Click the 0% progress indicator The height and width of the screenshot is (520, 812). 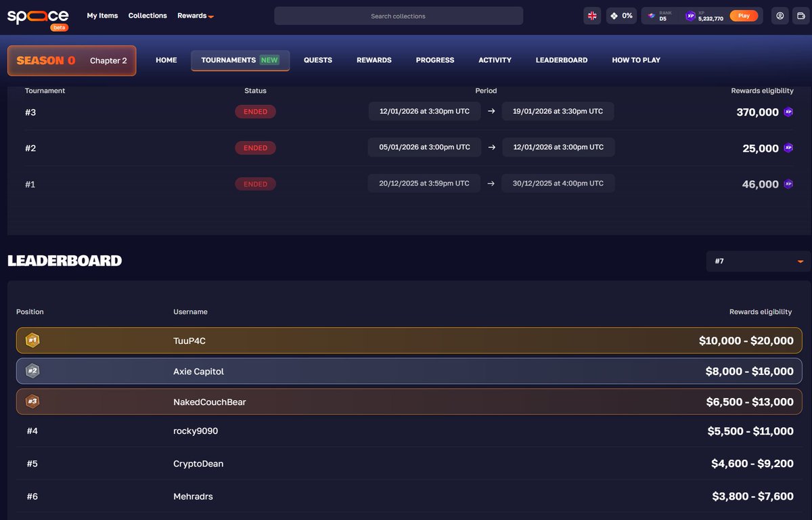(x=621, y=15)
